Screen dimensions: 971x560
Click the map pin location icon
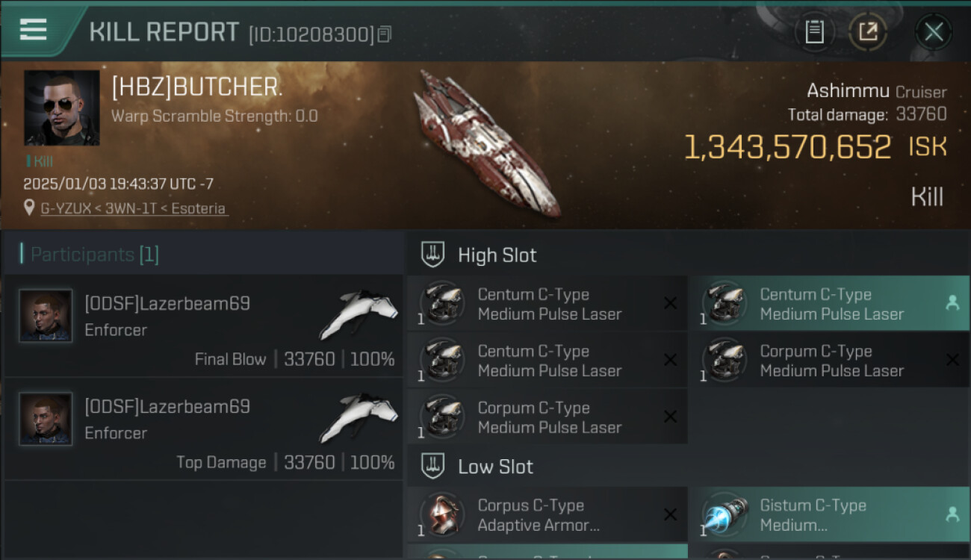point(30,208)
